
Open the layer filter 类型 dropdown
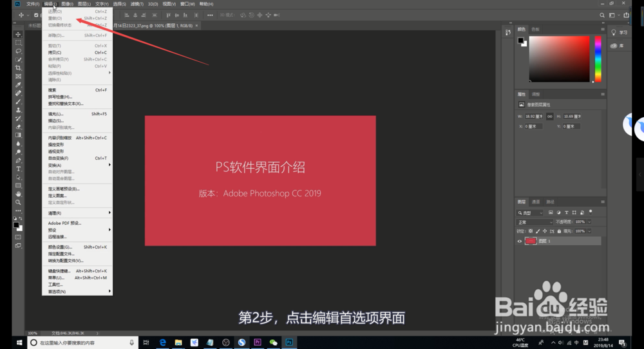pyautogui.click(x=530, y=212)
